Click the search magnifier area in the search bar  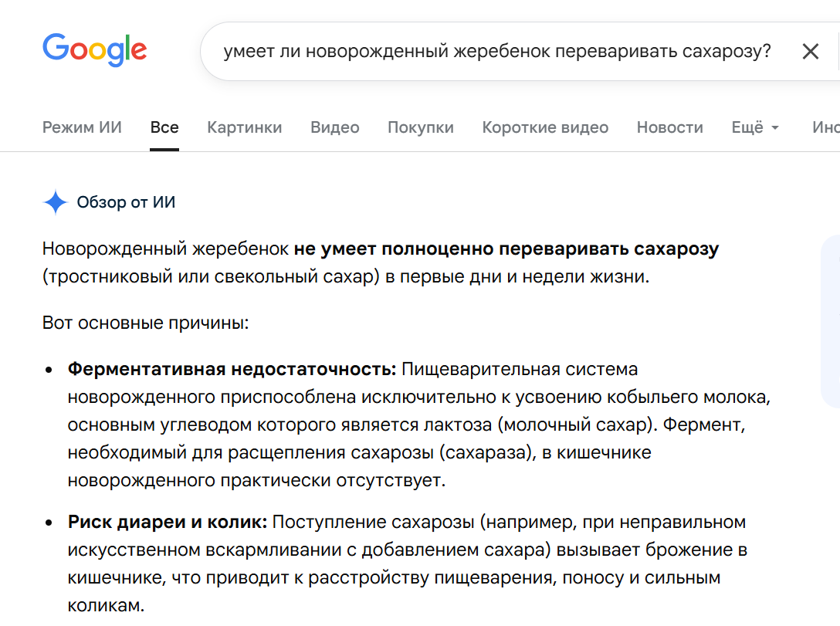(838, 51)
